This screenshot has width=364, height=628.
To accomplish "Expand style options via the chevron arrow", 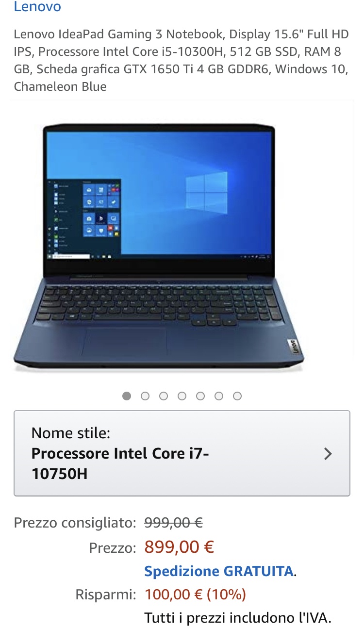I will pyautogui.click(x=328, y=454).
